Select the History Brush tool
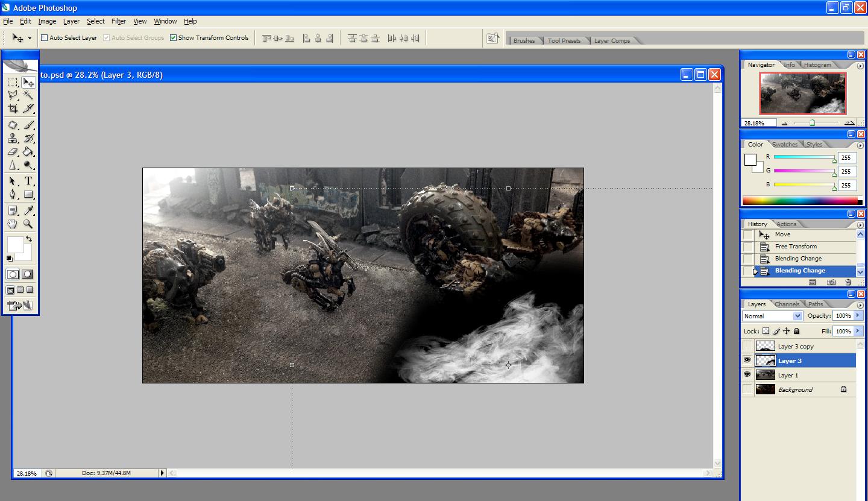Viewport: 868px width, 501px height. [x=28, y=139]
